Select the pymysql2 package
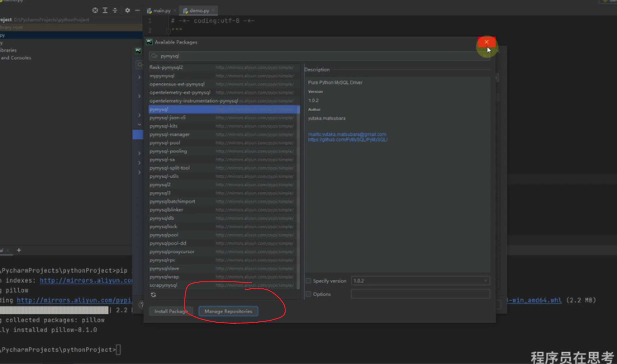This screenshot has width=617, height=364. click(x=223, y=185)
